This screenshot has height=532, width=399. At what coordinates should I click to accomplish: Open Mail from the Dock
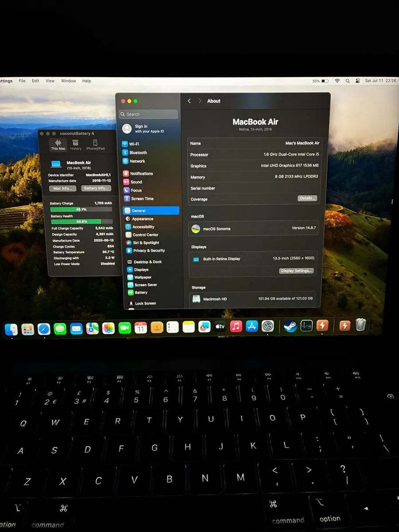(x=76, y=329)
